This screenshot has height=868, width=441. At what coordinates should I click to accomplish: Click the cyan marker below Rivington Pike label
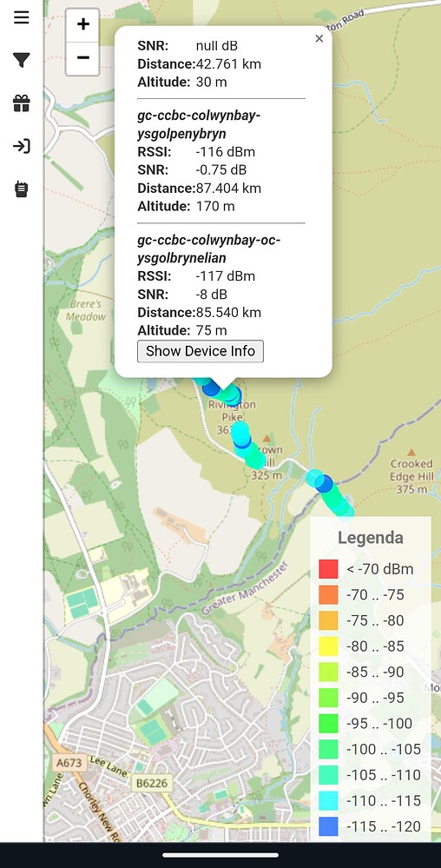click(240, 431)
